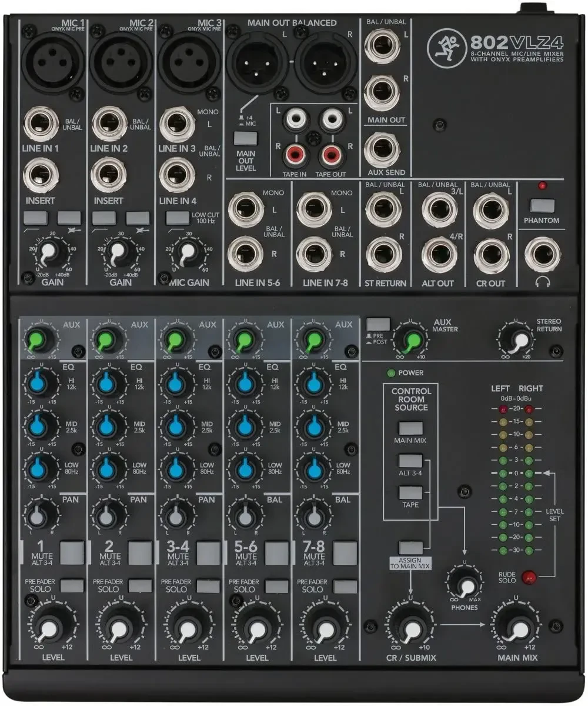Click the green POWER indicator LED
Viewport: 588px width, 706px height.
pyautogui.click(x=390, y=372)
